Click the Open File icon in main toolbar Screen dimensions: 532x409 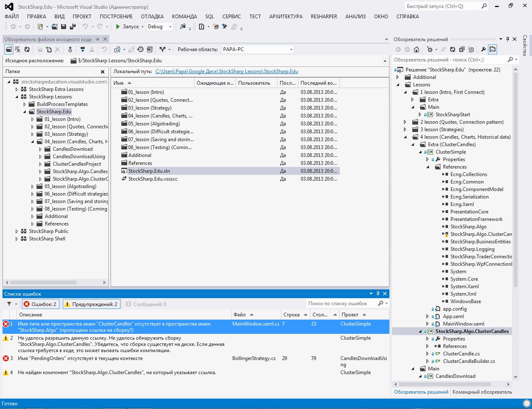point(54,27)
